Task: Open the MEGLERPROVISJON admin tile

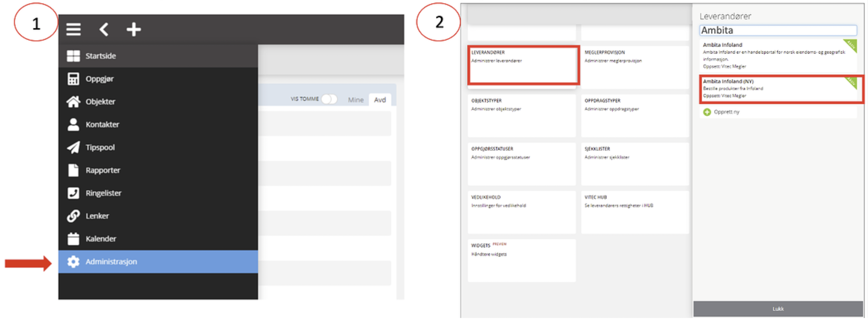Action: 635,67
